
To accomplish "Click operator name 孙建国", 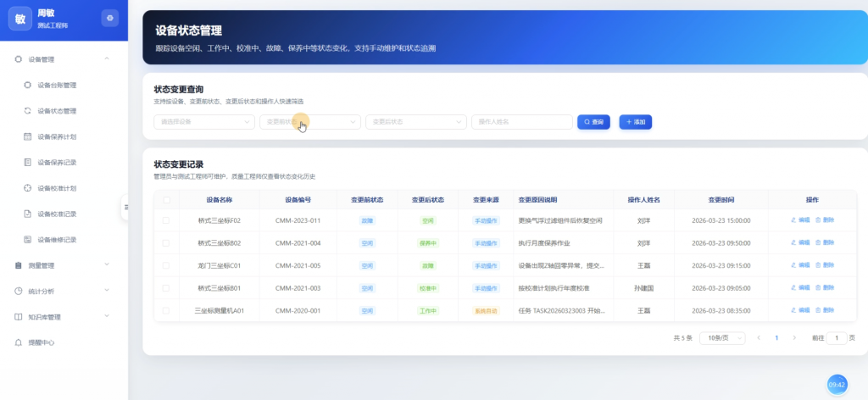I will click(x=644, y=288).
